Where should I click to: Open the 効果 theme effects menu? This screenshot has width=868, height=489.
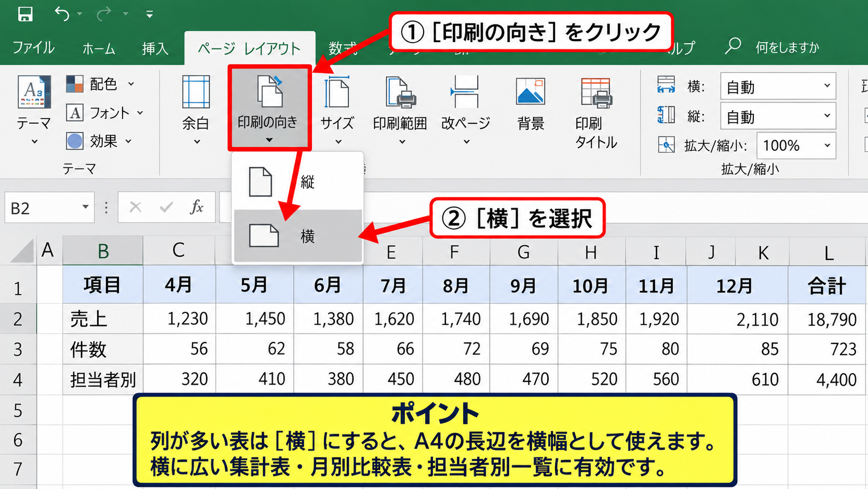pyautogui.click(x=99, y=141)
